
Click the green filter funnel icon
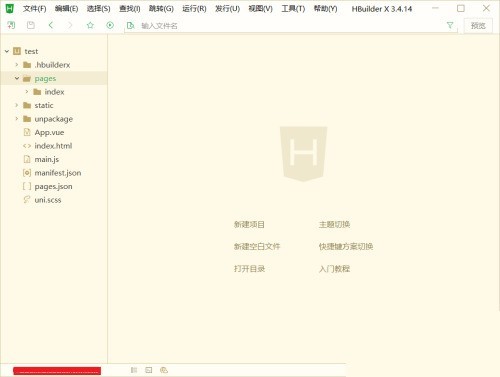click(x=450, y=25)
